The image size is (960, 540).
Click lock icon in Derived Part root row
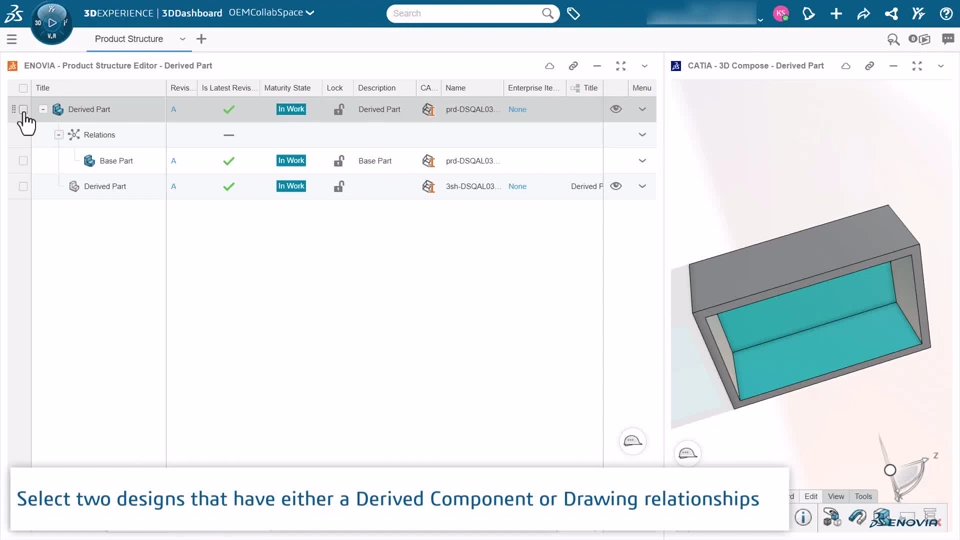click(x=339, y=109)
